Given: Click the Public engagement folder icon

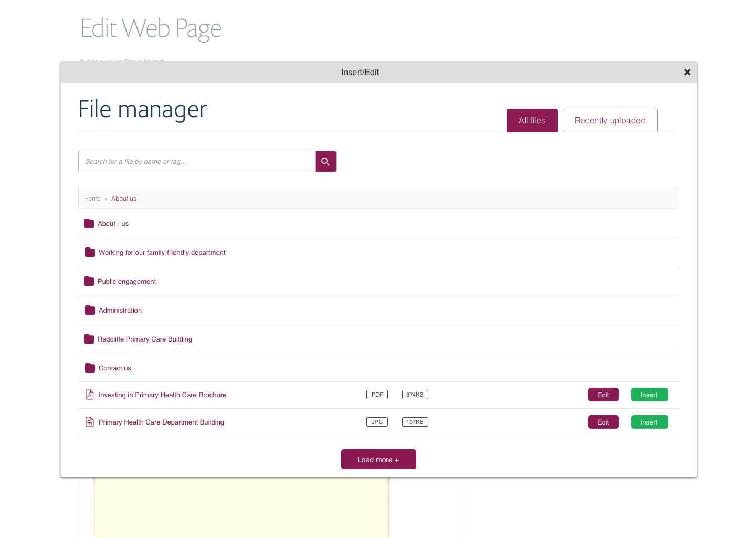Looking at the screenshot, I should click(89, 282).
